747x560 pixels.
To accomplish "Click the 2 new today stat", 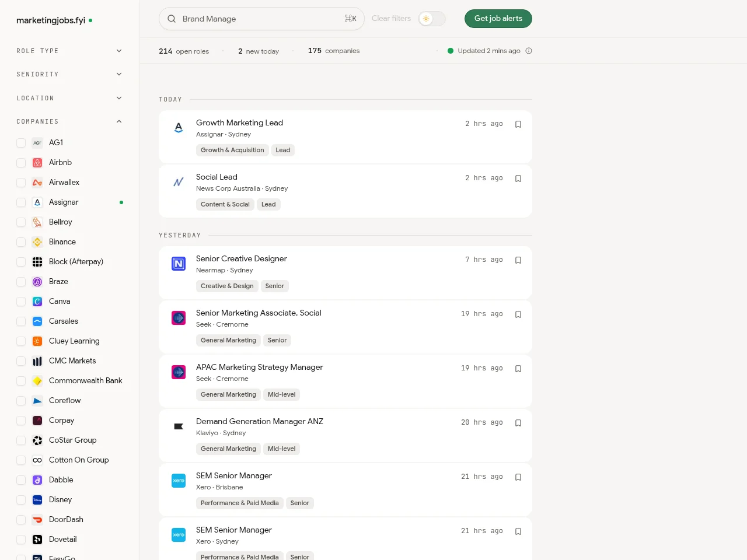I will (x=259, y=51).
